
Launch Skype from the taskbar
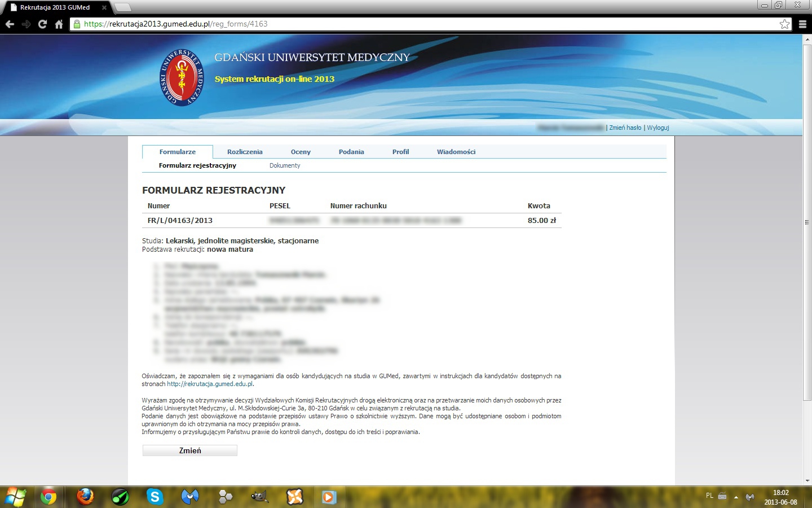pyautogui.click(x=155, y=497)
